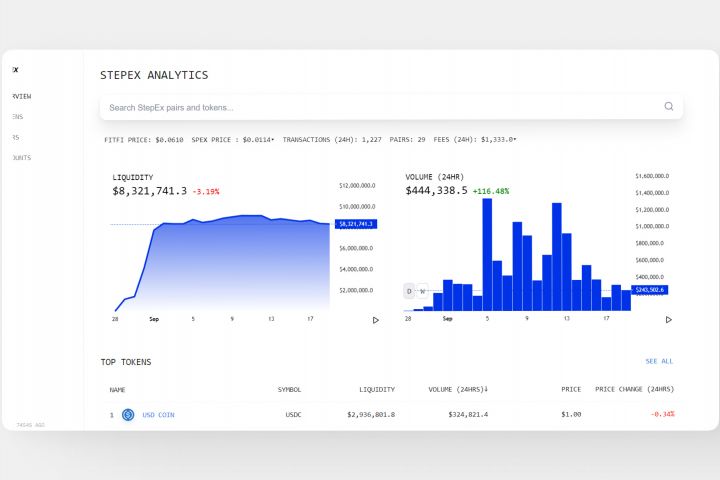Viewport: 720px width, 480px height.
Task: Sort by the PRICE column header
Action: coord(571,389)
